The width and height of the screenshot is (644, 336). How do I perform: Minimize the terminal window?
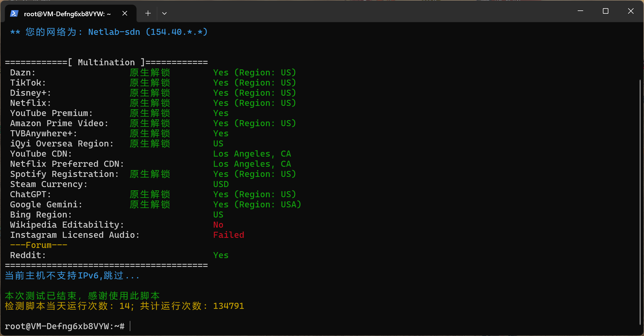click(x=580, y=11)
